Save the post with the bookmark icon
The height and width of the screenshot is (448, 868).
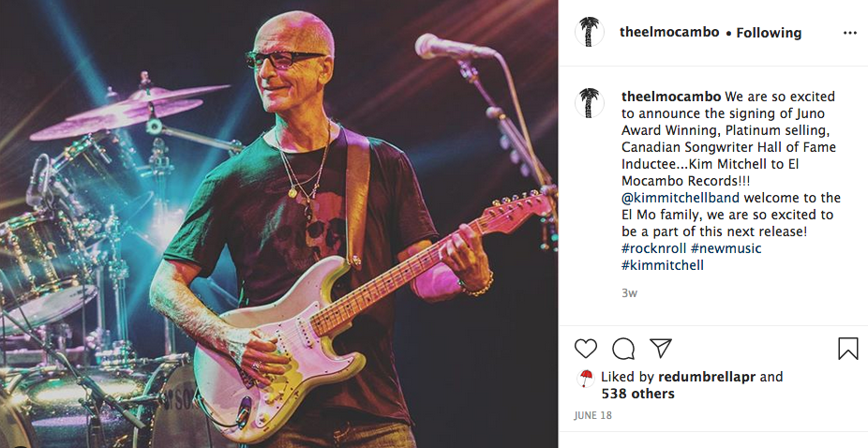point(847,349)
